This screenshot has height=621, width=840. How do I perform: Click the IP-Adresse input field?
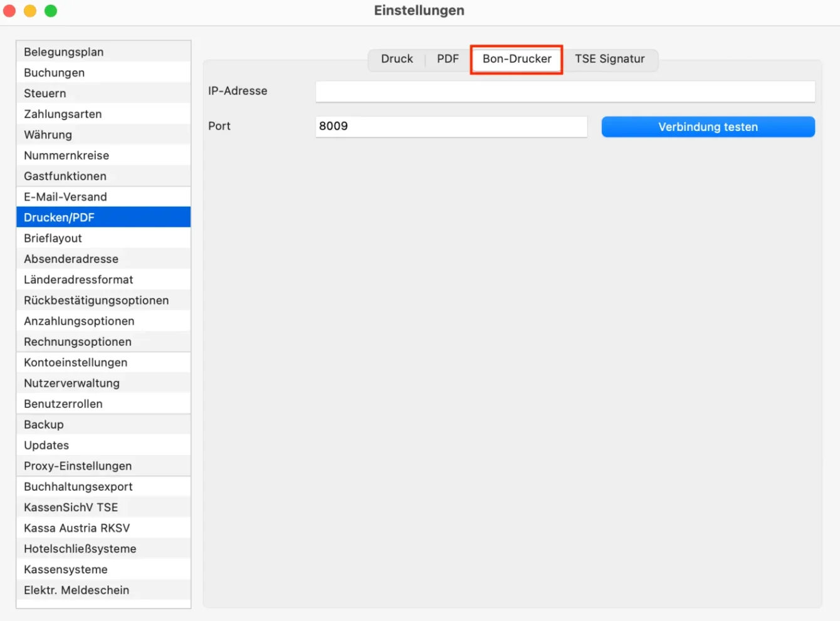[565, 91]
